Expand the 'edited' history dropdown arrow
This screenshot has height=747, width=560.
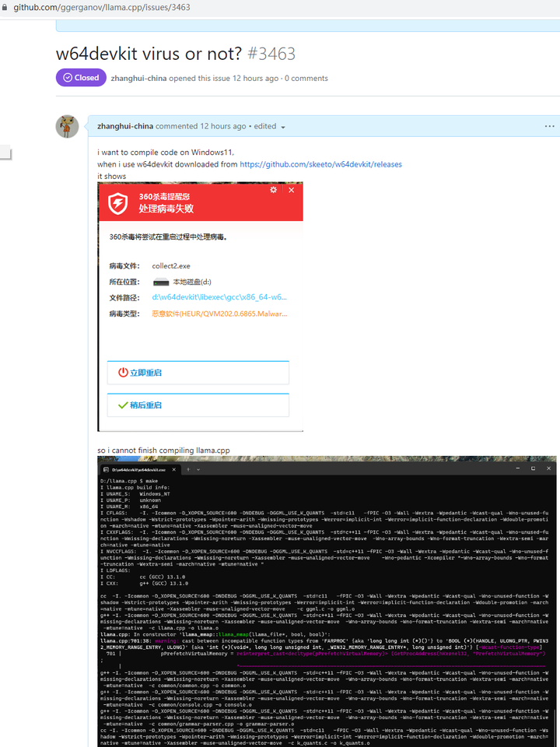click(283, 127)
